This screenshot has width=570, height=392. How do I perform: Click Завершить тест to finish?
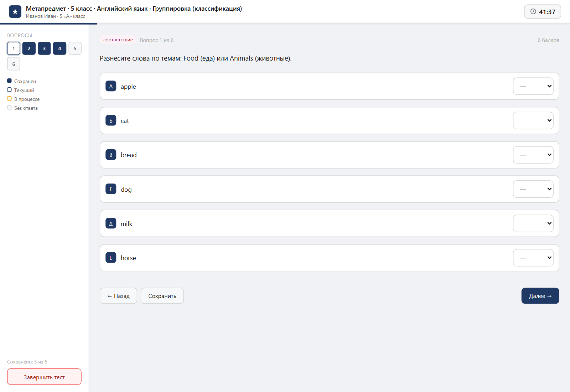click(44, 377)
